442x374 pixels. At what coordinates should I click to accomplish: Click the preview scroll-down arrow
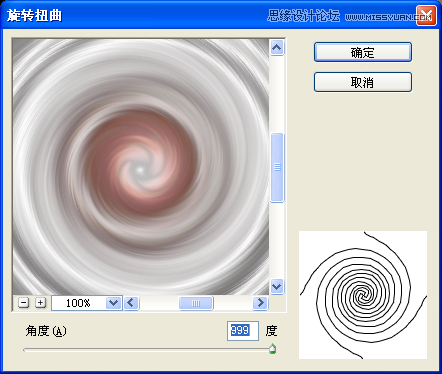pyautogui.click(x=277, y=286)
